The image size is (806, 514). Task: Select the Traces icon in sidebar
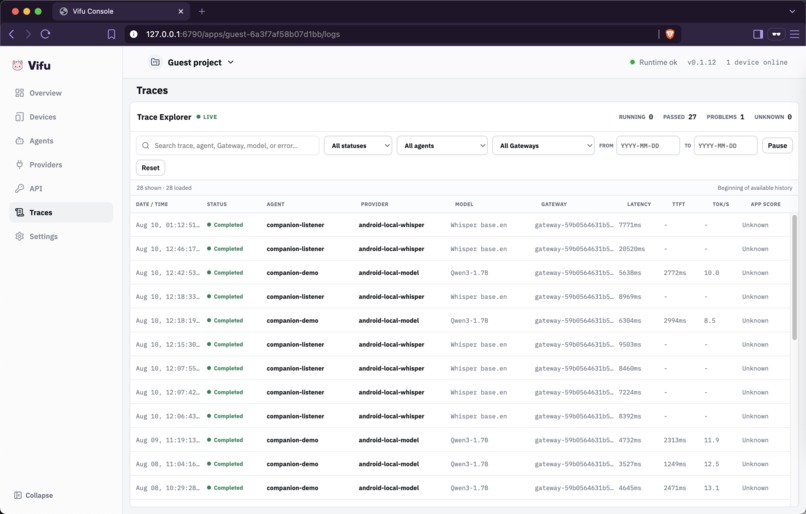click(20, 212)
